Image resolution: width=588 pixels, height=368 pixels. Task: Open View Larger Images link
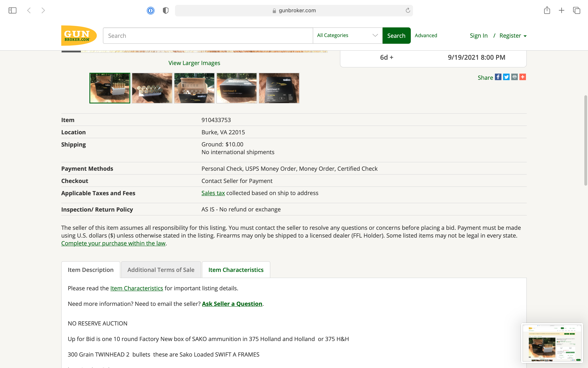click(194, 63)
